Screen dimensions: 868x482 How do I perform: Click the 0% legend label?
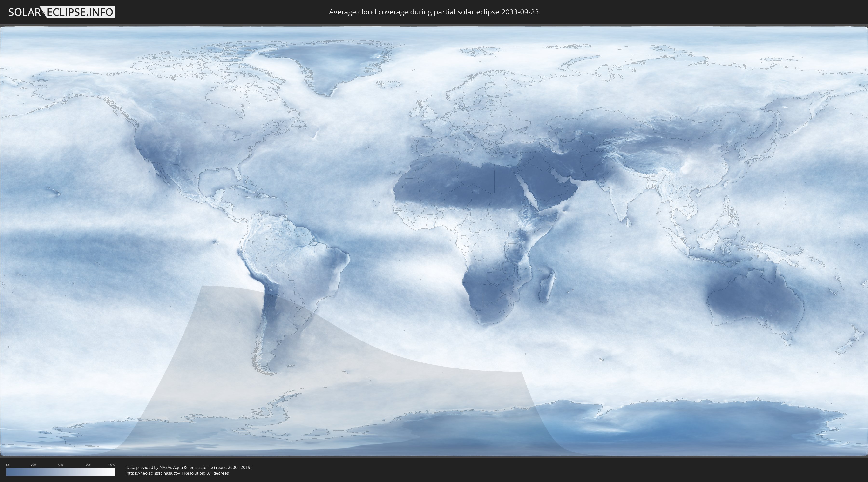pos(8,465)
